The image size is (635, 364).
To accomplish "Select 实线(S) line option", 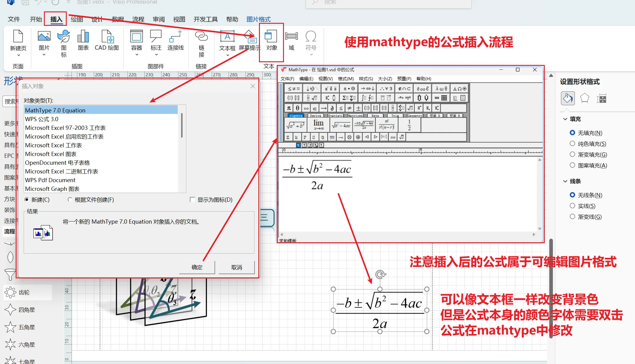I will (572, 206).
